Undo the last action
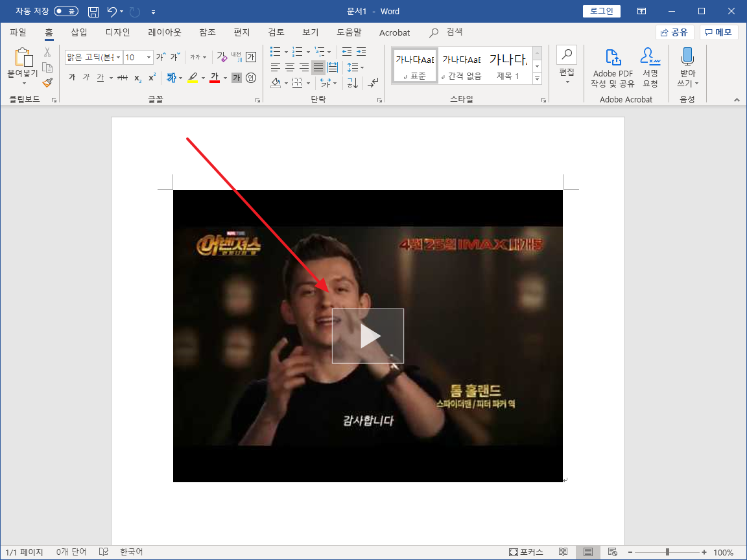 [x=112, y=12]
